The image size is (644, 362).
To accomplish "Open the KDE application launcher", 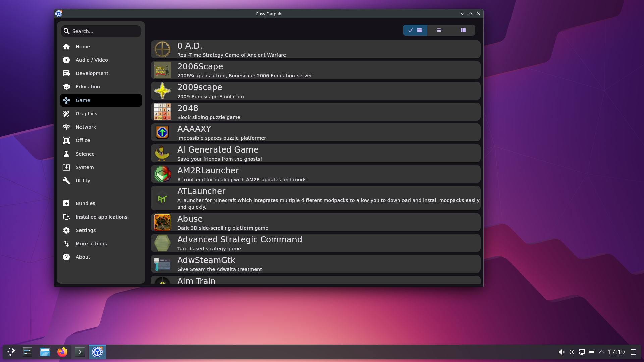I will [11, 352].
